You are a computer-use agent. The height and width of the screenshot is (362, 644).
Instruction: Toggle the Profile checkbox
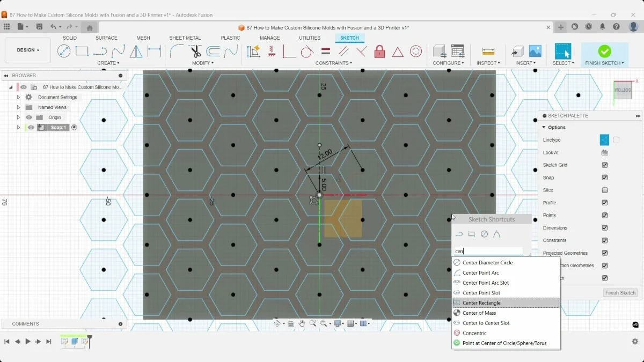pos(605,203)
